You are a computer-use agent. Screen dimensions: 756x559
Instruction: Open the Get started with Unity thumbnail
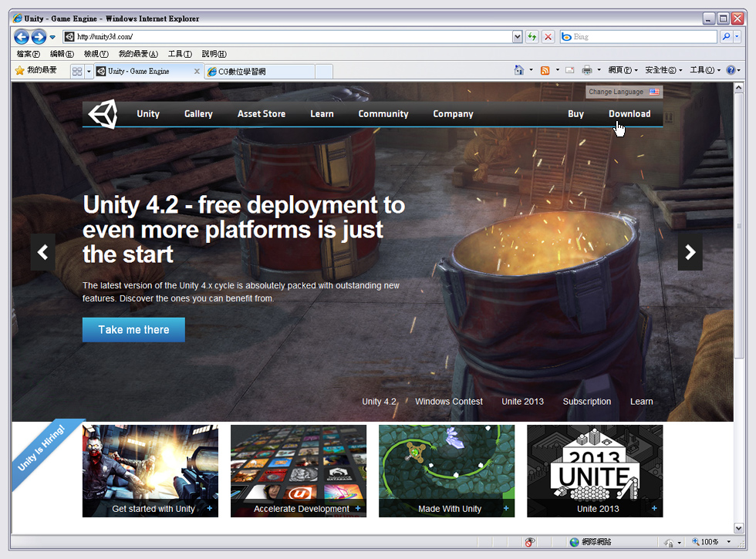pos(150,471)
